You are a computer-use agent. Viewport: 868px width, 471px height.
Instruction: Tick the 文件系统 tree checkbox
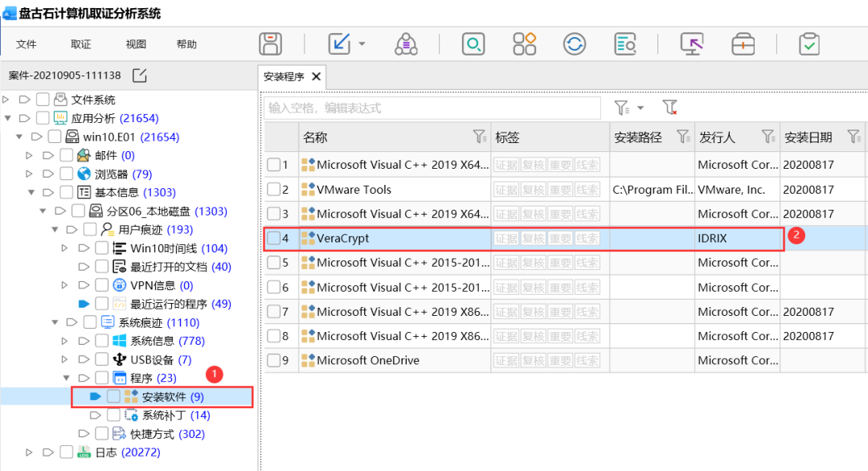tap(43, 100)
